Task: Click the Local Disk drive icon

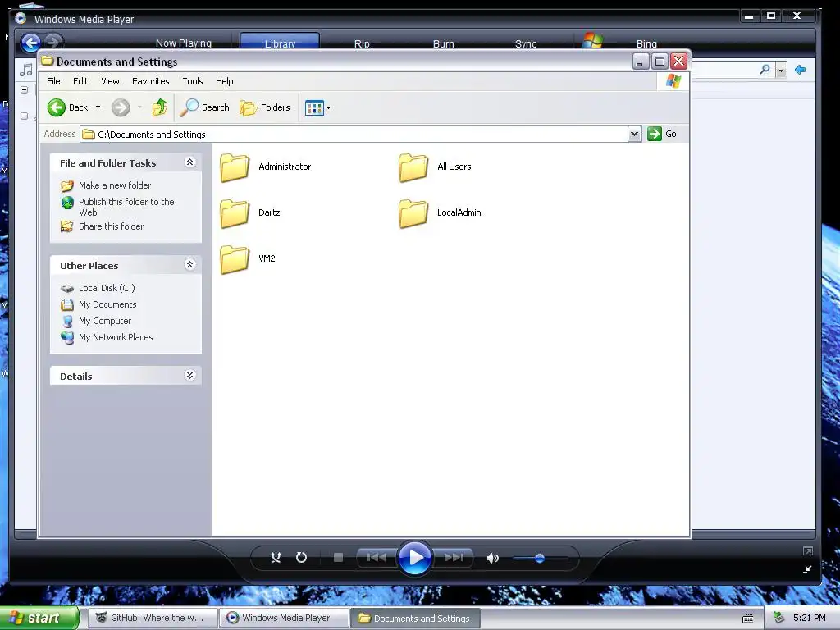Action: pos(67,289)
